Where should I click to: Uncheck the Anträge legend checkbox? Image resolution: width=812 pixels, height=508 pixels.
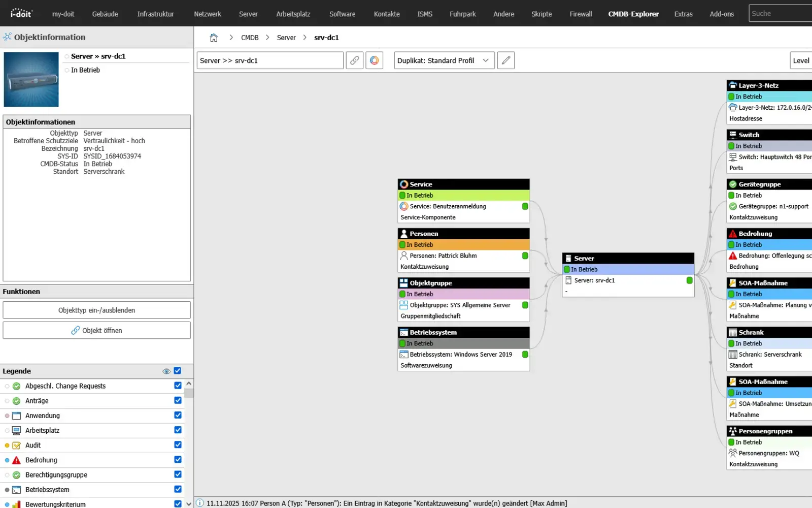point(178,400)
